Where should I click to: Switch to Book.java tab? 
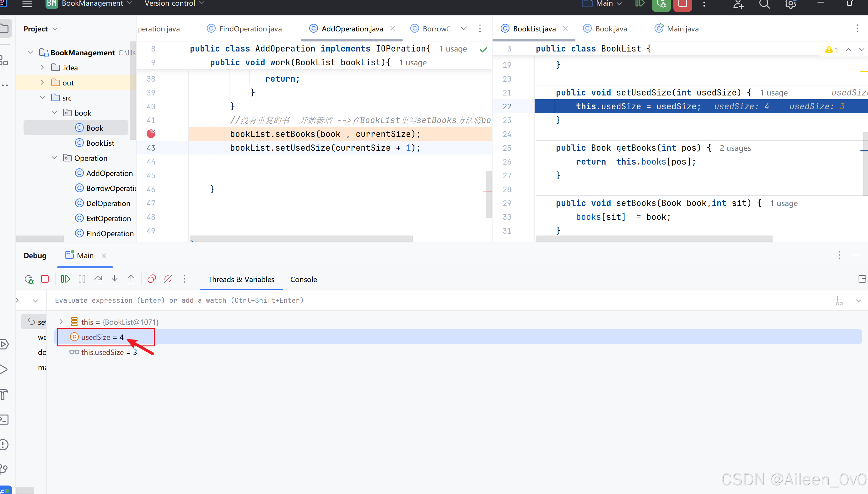pyautogui.click(x=605, y=29)
